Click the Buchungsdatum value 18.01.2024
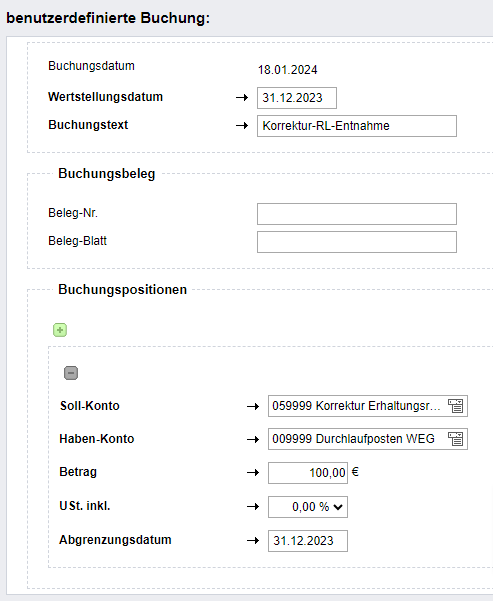493x601 pixels. (x=288, y=70)
